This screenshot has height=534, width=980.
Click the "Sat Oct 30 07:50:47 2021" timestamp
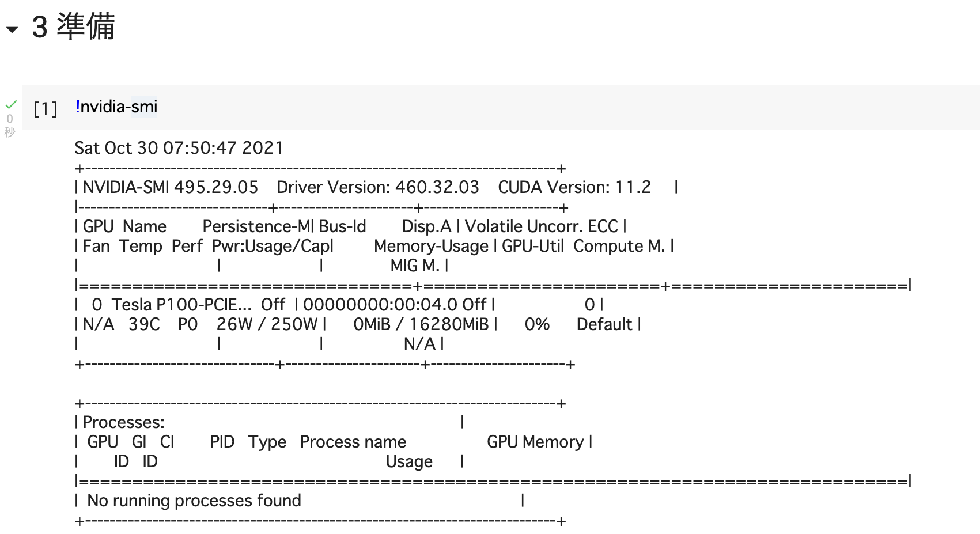point(179,148)
